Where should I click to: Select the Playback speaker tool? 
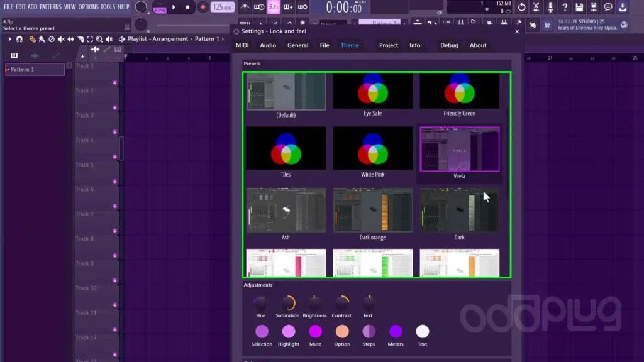click(109, 39)
